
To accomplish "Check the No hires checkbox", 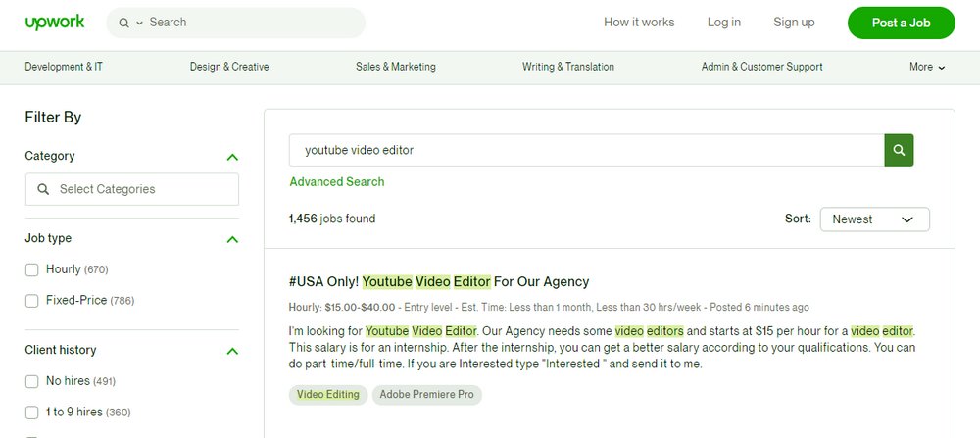I will point(32,382).
